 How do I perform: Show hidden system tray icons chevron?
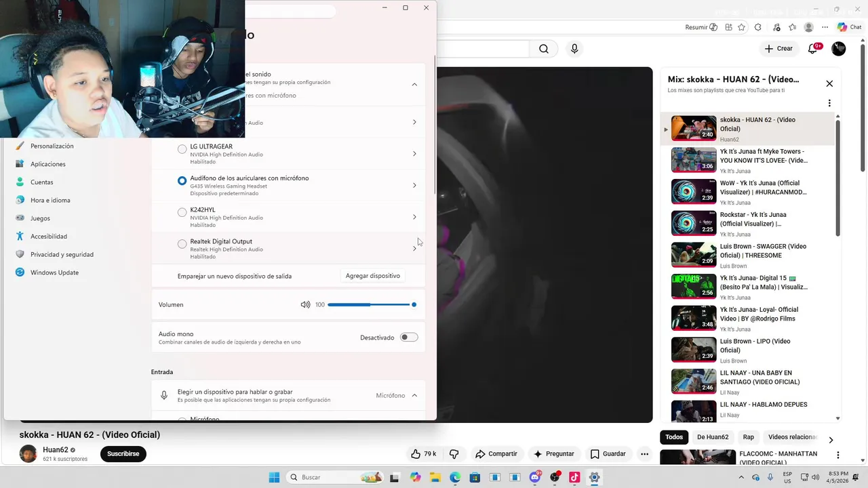[742, 477]
